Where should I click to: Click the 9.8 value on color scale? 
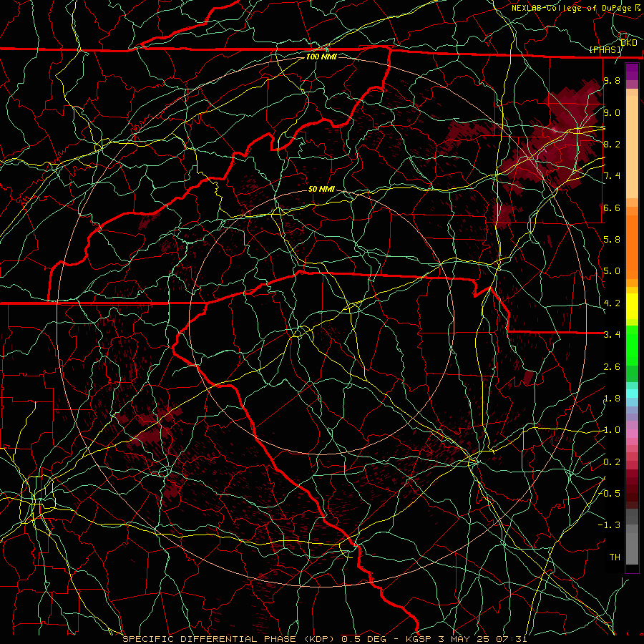pyautogui.click(x=612, y=80)
